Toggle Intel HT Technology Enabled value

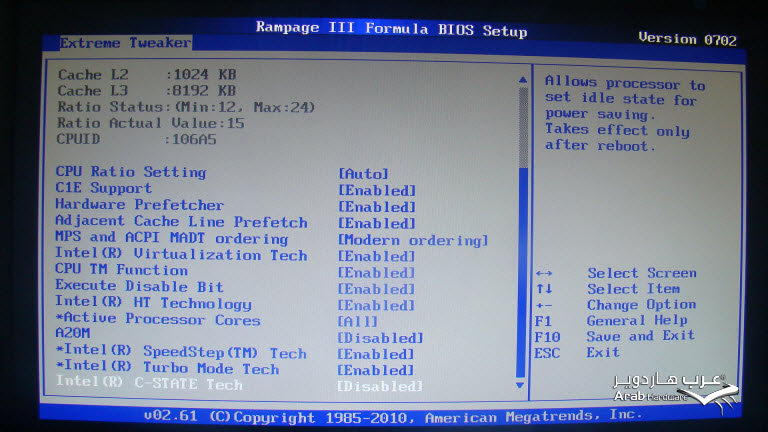pyautogui.click(x=377, y=306)
